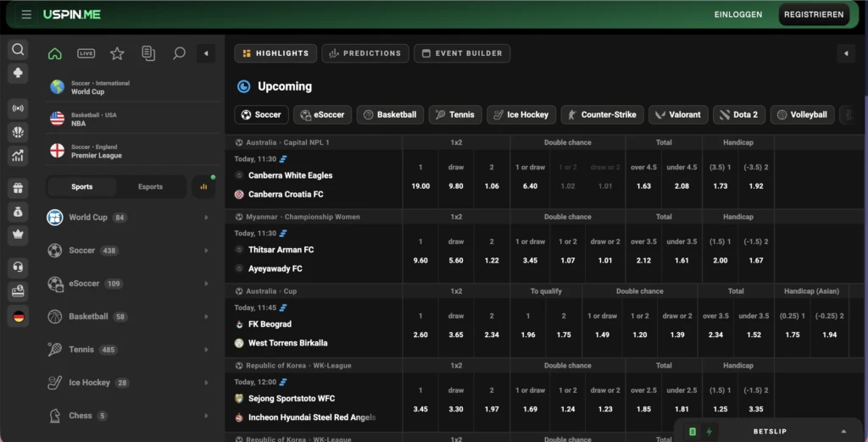This screenshot has width=868, height=442.
Task: Open the live broadcast icon in rail
Action: 18,108
